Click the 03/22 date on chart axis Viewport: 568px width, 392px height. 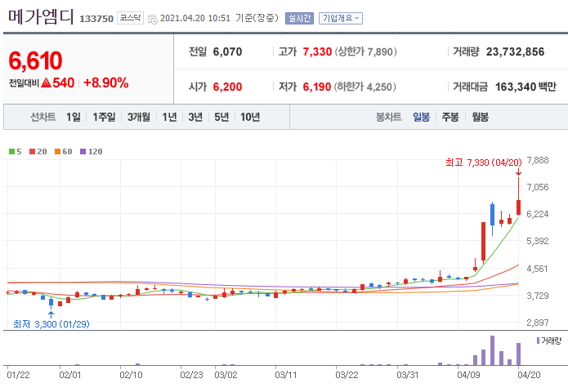click(x=347, y=375)
